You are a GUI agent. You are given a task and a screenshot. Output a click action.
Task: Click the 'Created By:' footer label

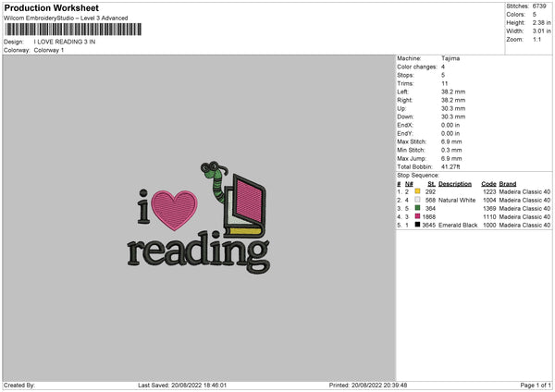tap(19, 386)
